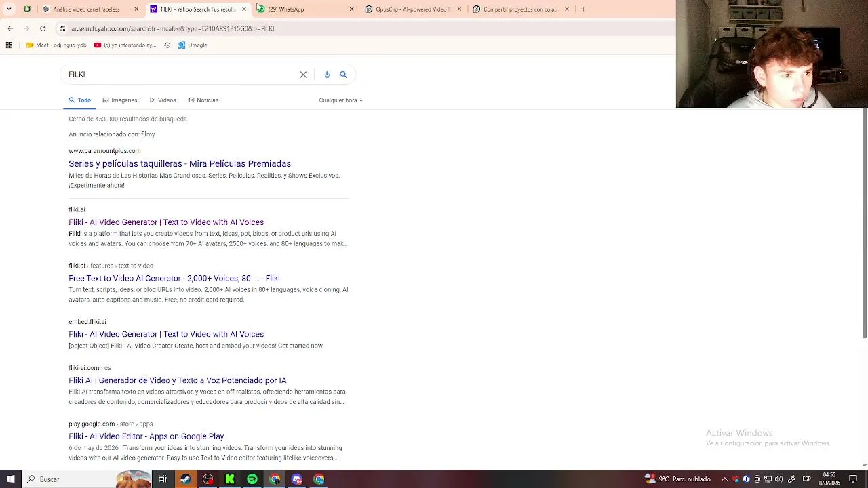This screenshot has height=488, width=868.
Task: Click the 'www.paramountplus.com' URL text
Action: (x=104, y=151)
